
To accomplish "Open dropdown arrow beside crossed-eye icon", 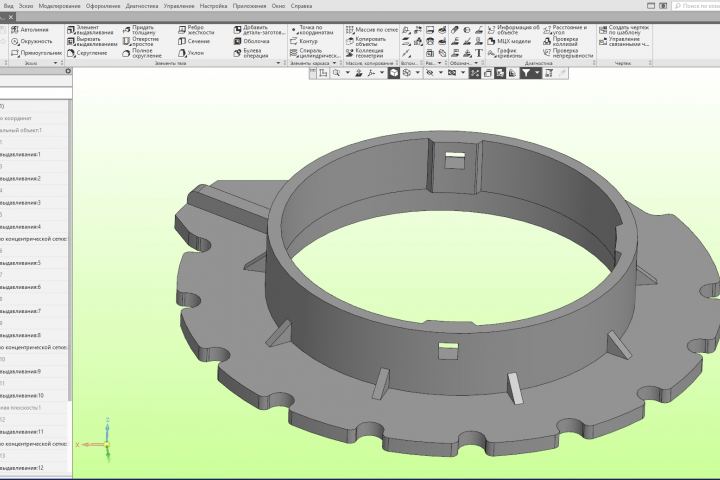I will point(440,73).
